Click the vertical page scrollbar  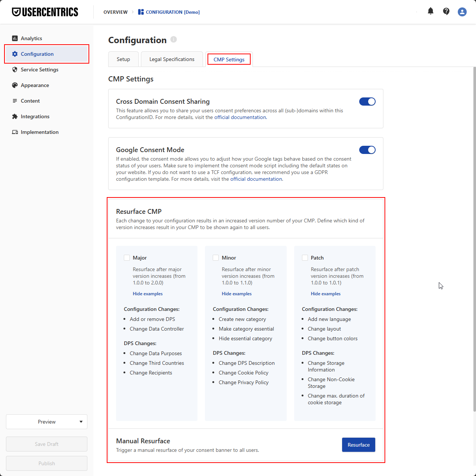[475, 239]
